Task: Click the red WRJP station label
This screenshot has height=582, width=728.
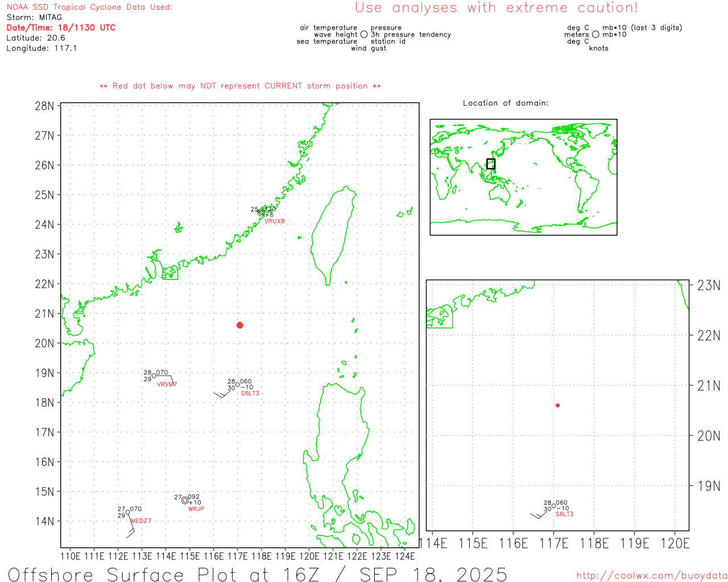Action: pyautogui.click(x=196, y=509)
